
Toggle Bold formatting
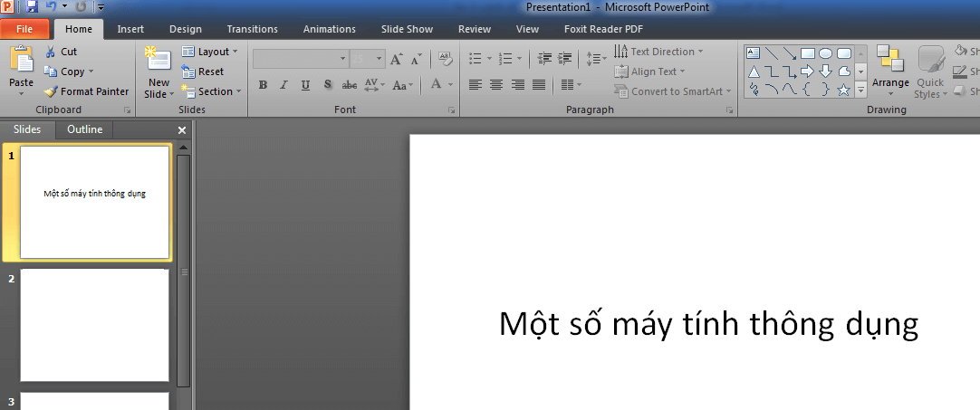click(263, 85)
